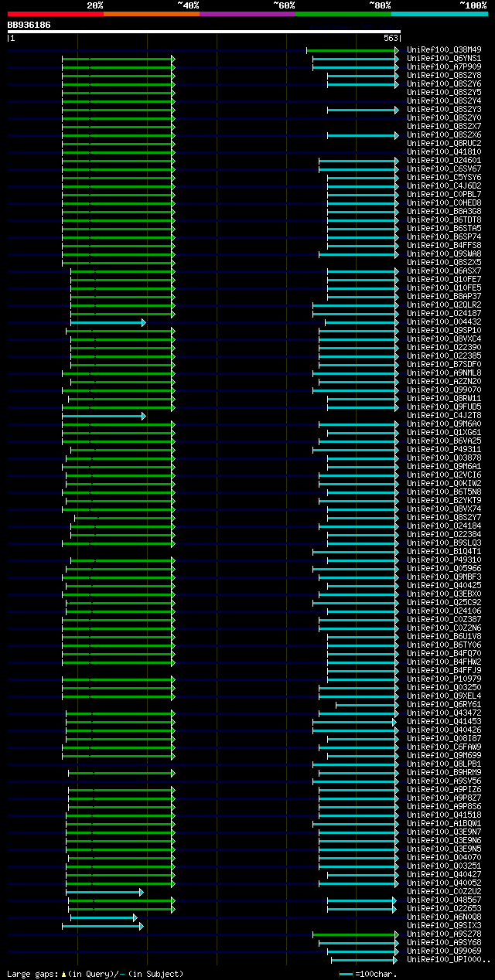
Task: Select the UniRef100_C6FAW9 label
Action: tap(445, 747)
